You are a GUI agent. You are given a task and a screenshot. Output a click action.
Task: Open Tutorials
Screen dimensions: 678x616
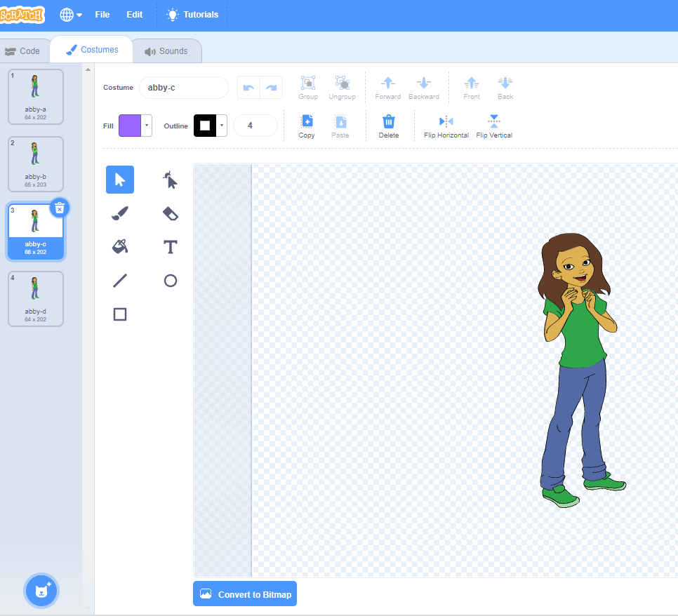(192, 15)
